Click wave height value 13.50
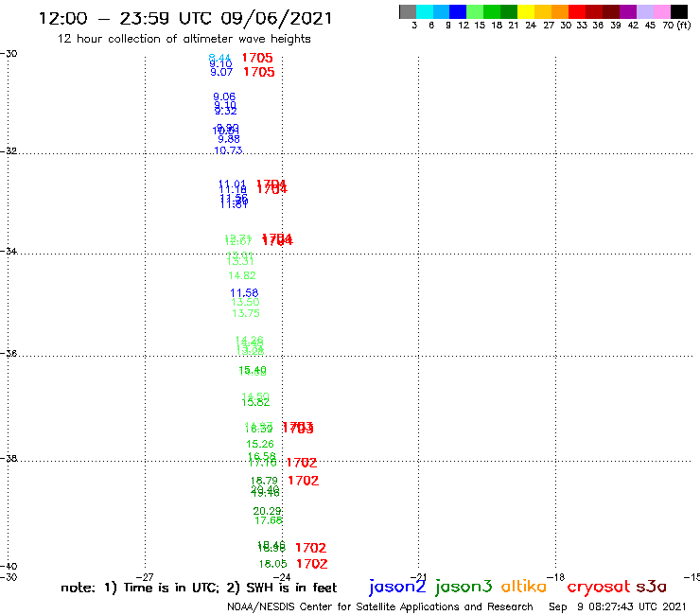Screen dimensions: 700x615 coord(245,303)
